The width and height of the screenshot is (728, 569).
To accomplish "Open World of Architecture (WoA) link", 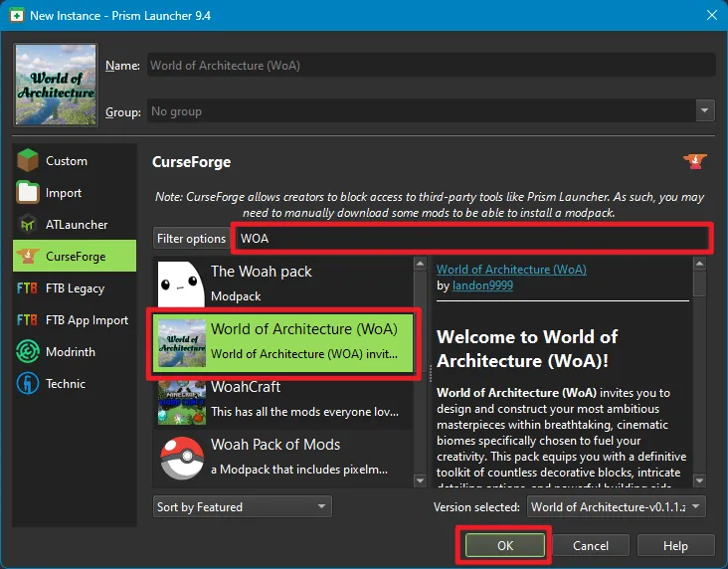I will (511, 270).
